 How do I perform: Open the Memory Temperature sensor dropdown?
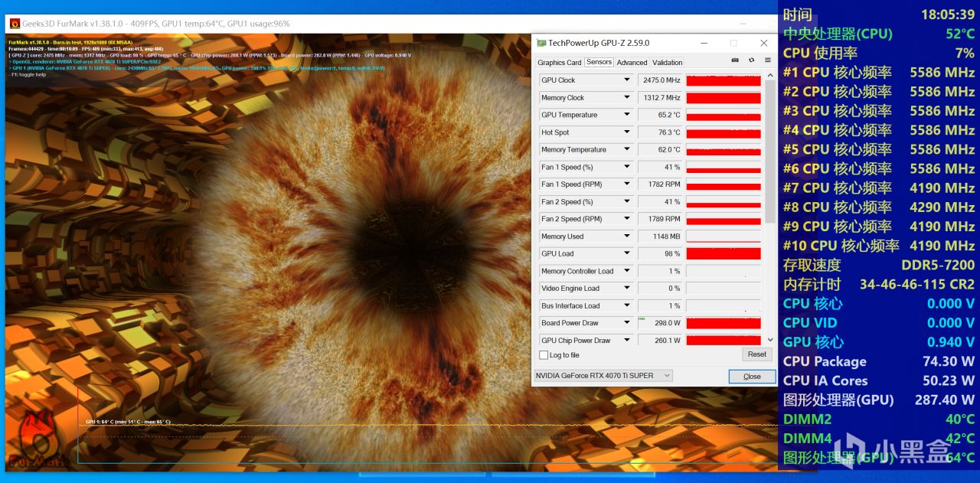coord(627,150)
